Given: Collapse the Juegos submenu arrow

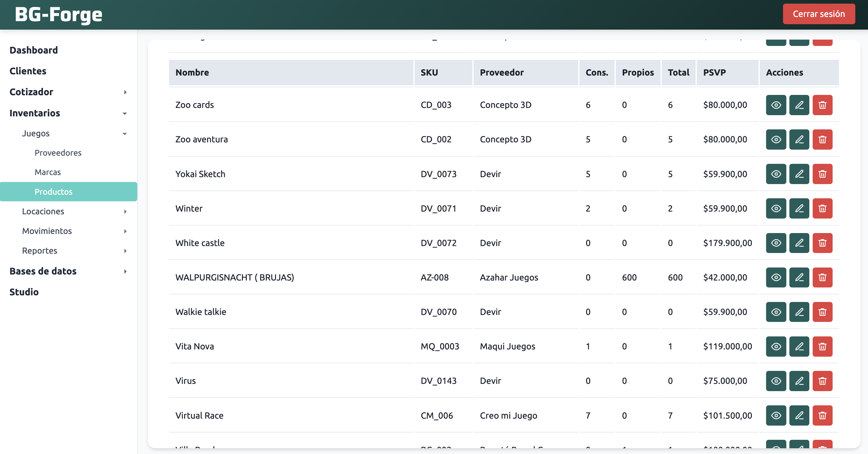Looking at the screenshot, I should (x=125, y=134).
